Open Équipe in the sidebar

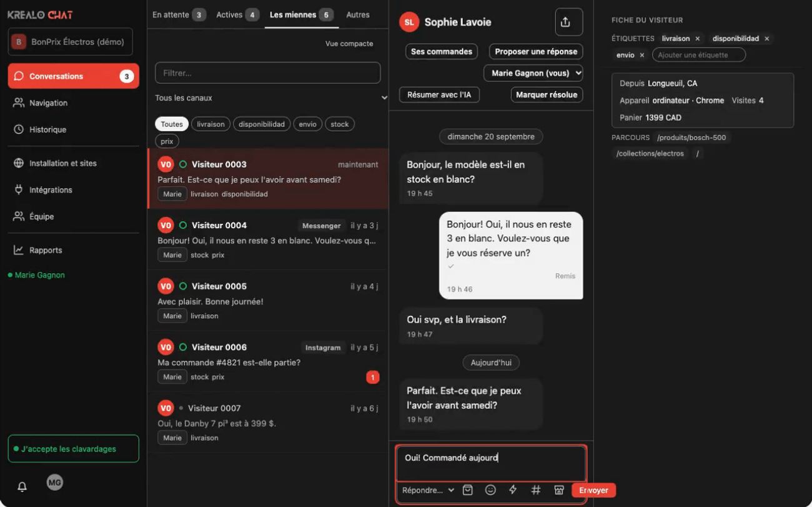tap(74, 216)
